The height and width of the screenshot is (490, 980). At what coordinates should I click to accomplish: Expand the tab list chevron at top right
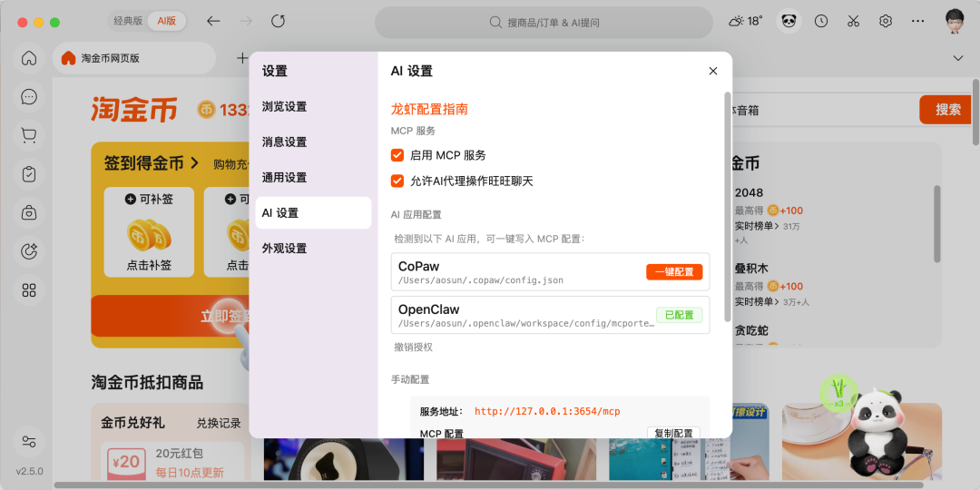pyautogui.click(x=958, y=58)
